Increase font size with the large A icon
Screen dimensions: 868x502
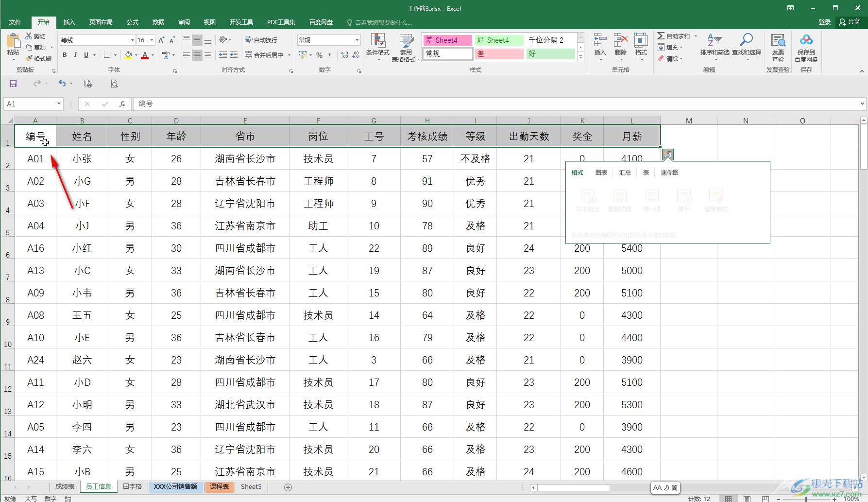161,40
